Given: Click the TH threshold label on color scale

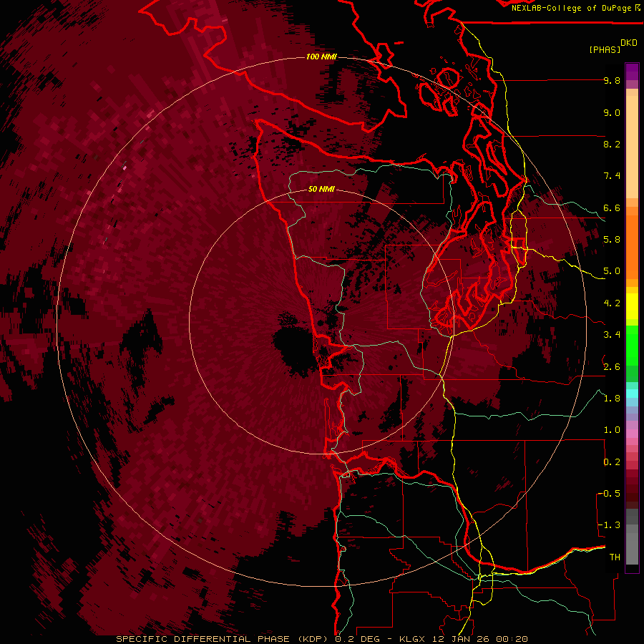Looking at the screenshot, I should pyautogui.click(x=615, y=557).
